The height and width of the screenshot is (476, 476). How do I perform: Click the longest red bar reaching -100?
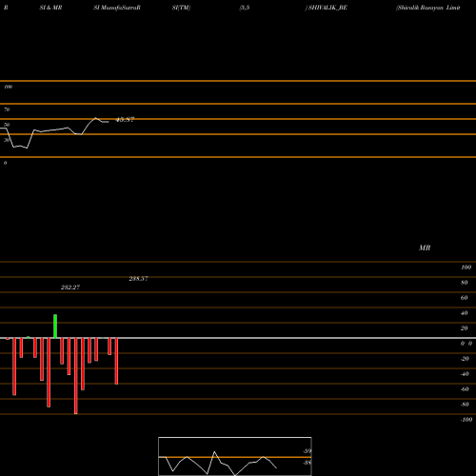point(75,376)
